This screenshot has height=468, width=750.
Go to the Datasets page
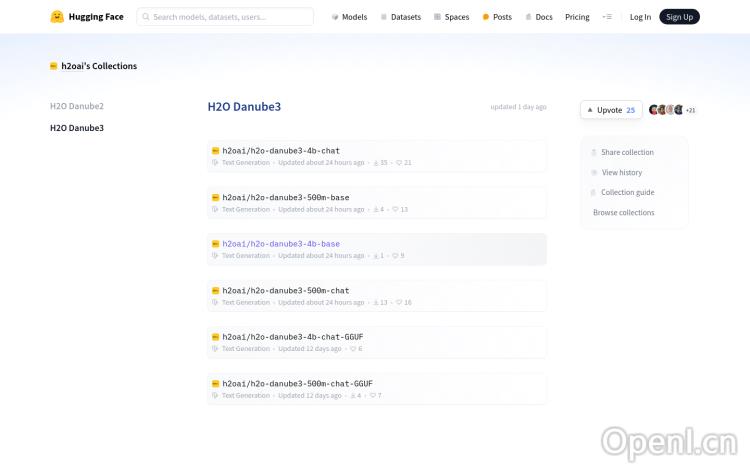400,17
